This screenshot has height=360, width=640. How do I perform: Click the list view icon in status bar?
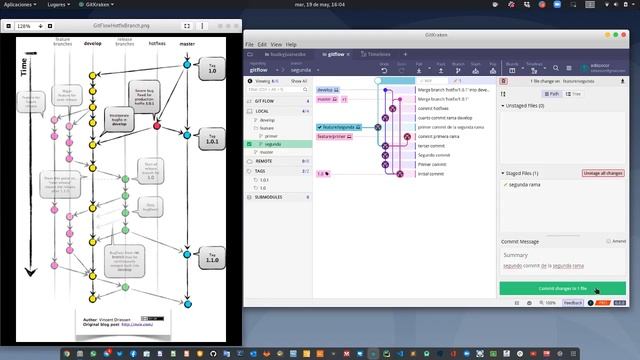click(x=517, y=303)
